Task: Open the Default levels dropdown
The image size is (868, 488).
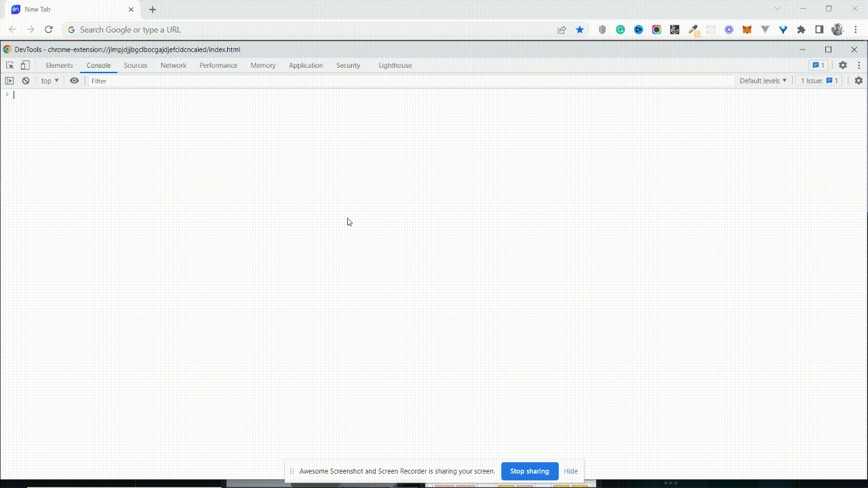Action: click(x=762, y=81)
